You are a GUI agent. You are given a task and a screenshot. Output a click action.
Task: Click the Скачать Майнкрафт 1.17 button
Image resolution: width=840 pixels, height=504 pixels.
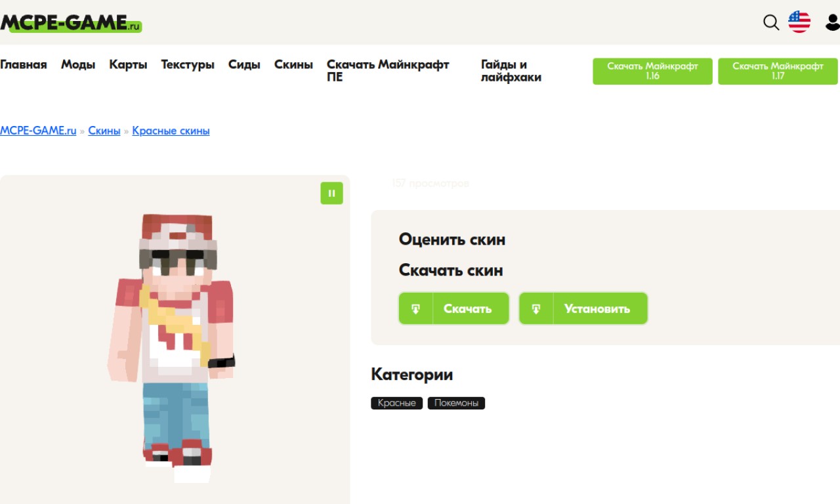(778, 71)
